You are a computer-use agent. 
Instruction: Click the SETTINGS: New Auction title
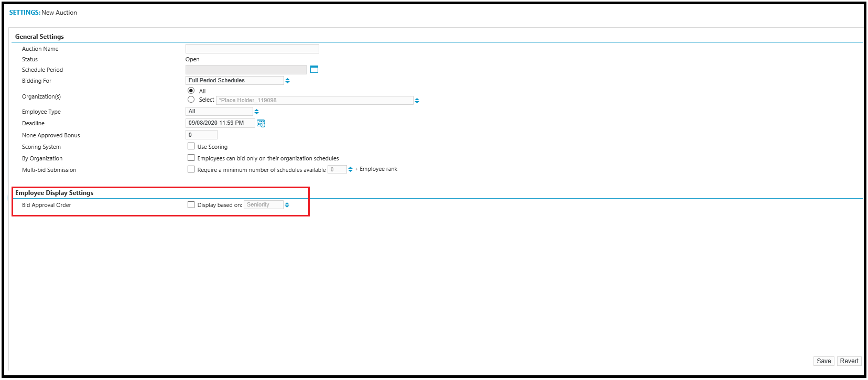click(43, 13)
